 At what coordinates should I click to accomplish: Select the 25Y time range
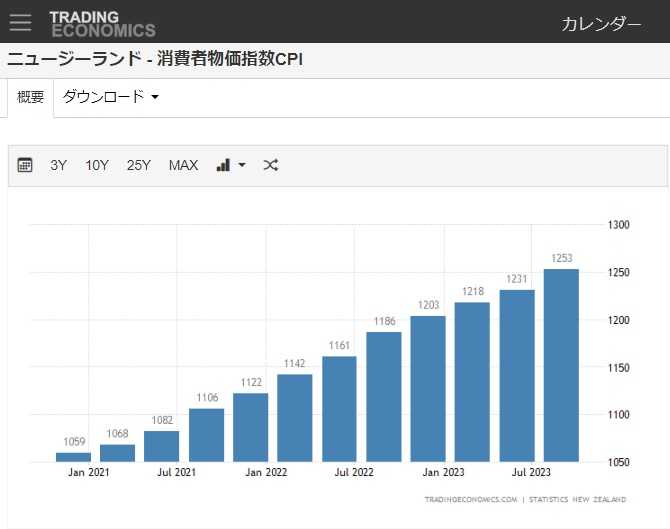point(138,165)
